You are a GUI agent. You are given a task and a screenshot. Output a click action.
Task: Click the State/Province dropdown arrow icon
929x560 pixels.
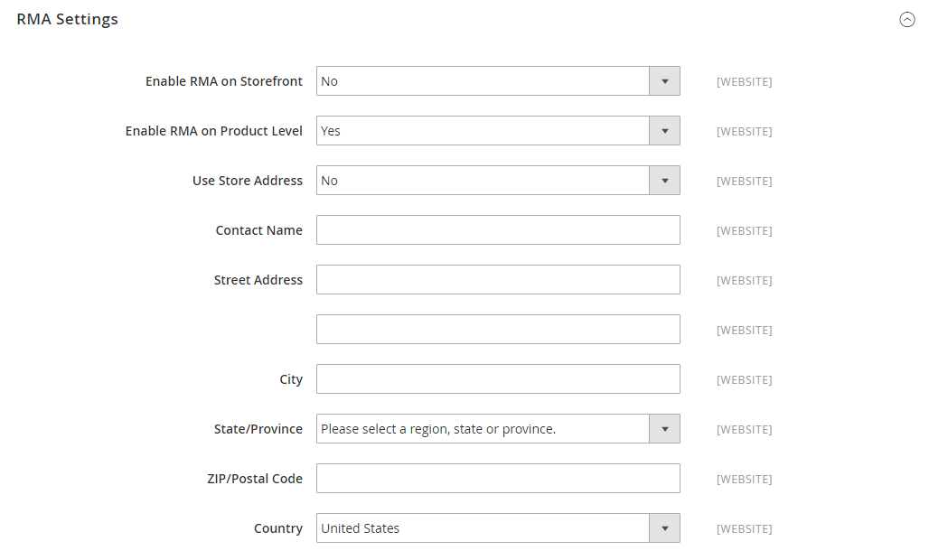(664, 428)
